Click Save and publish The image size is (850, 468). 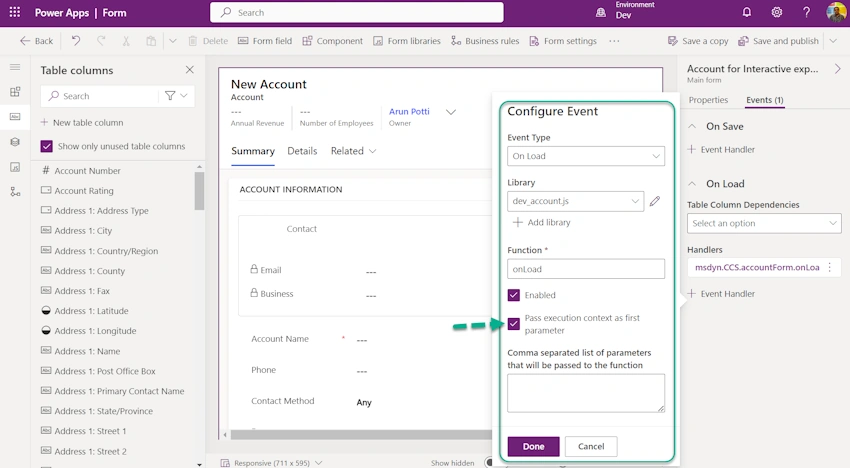[x=778, y=41]
